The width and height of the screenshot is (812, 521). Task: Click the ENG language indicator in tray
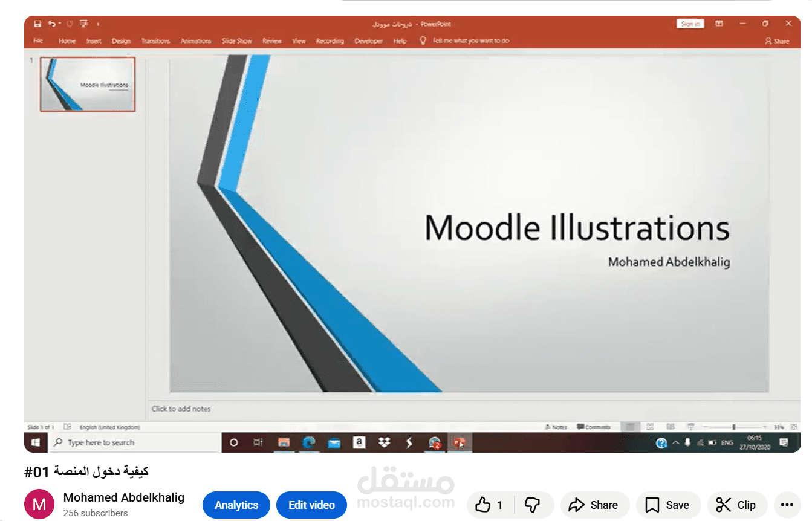pyautogui.click(x=727, y=442)
